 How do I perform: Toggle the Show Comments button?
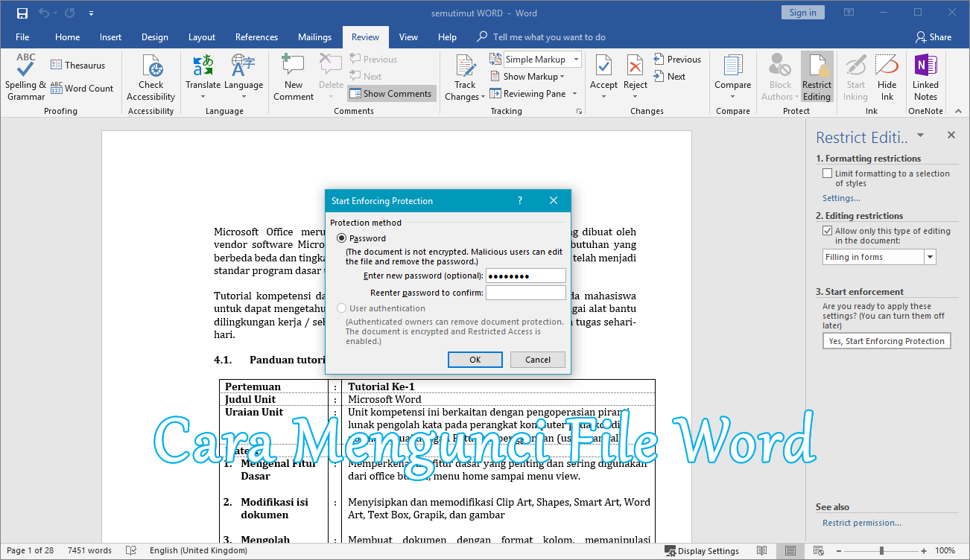[x=391, y=94]
